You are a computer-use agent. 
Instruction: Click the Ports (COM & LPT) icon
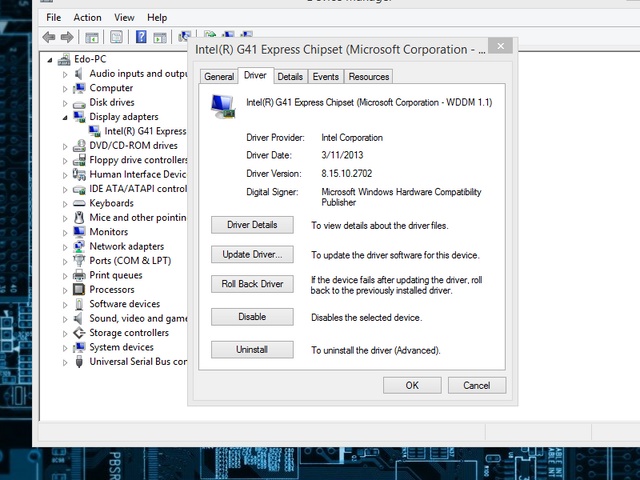click(79, 260)
